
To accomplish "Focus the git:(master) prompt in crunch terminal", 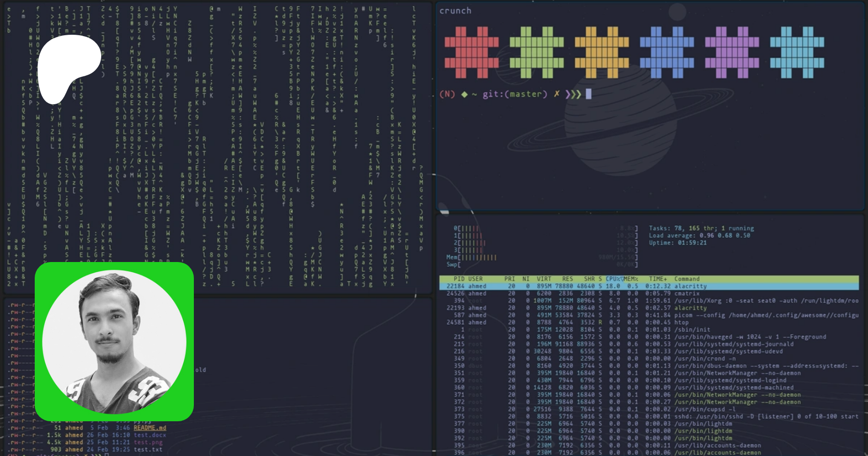I will [515, 94].
